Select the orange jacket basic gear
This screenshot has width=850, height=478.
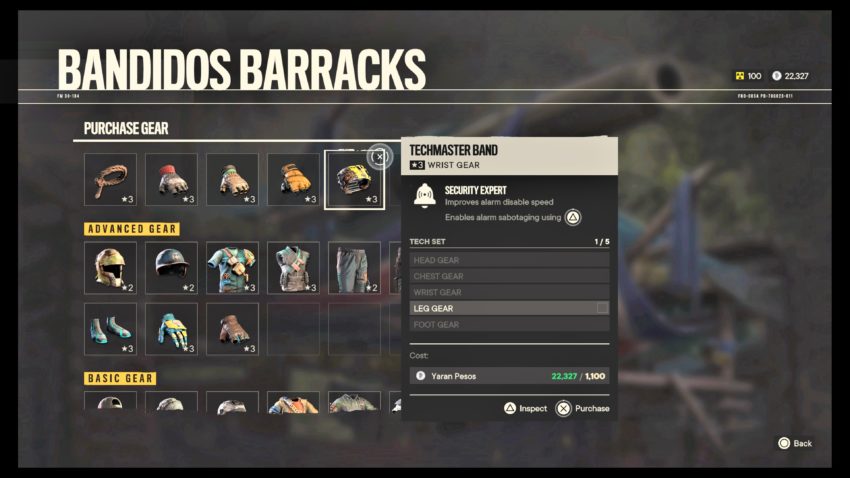(293, 402)
